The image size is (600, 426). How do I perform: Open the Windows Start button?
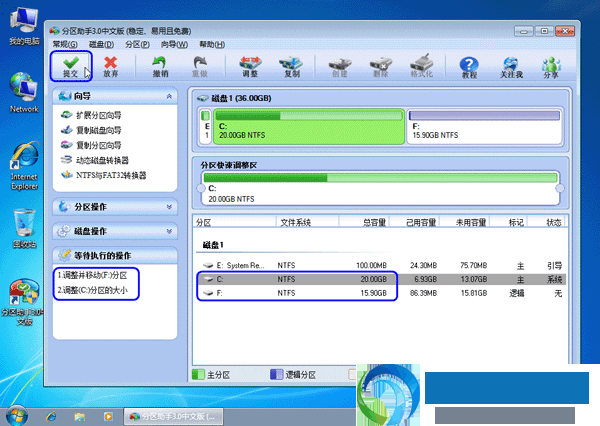pos(16,416)
